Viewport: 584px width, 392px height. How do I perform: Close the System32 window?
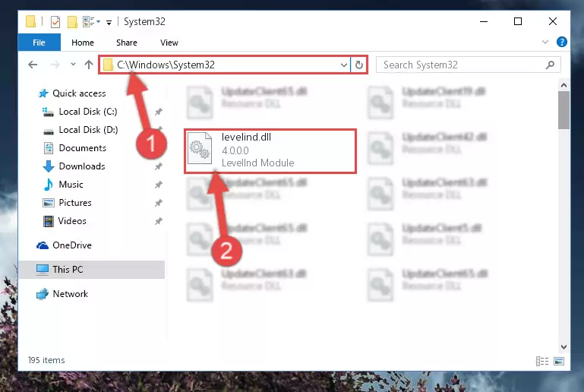(x=553, y=21)
